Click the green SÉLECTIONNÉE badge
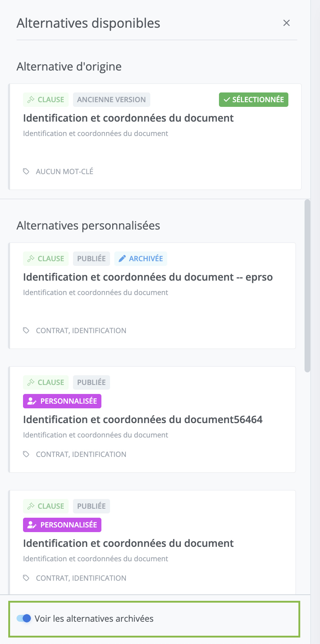The image size is (320, 644). tap(253, 100)
